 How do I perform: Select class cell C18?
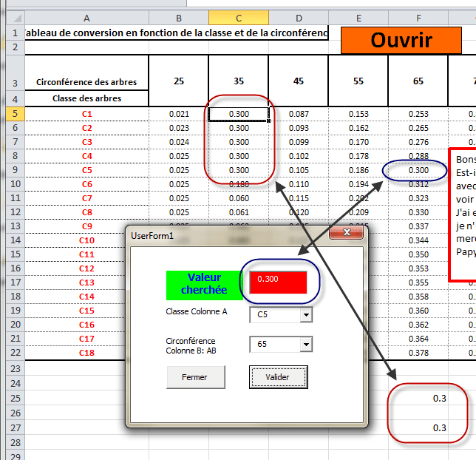tap(86, 353)
